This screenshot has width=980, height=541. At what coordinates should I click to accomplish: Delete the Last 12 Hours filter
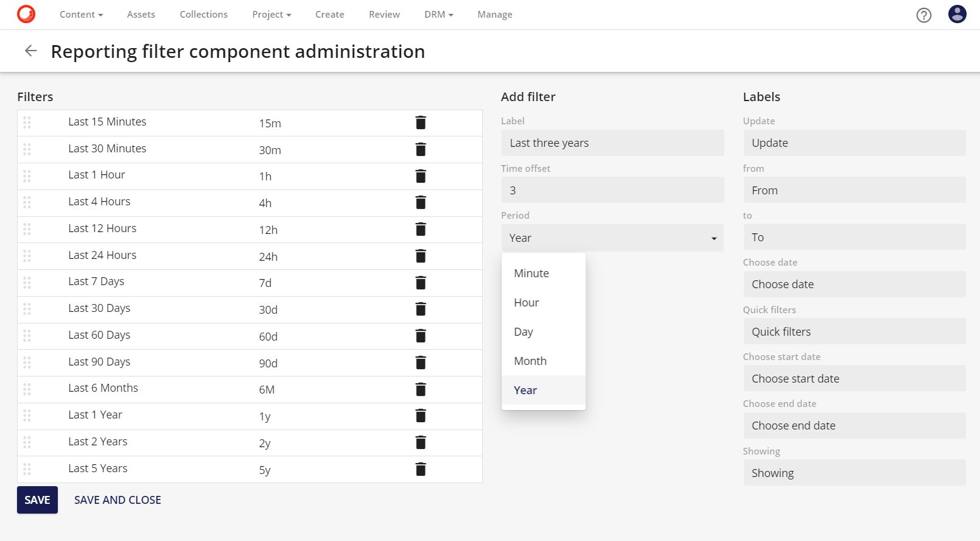coord(421,229)
